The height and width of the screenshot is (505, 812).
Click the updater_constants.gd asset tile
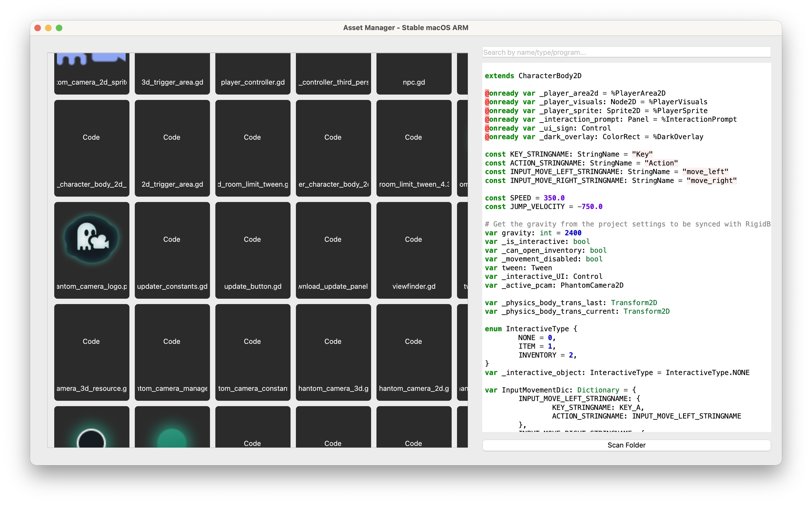tap(172, 250)
